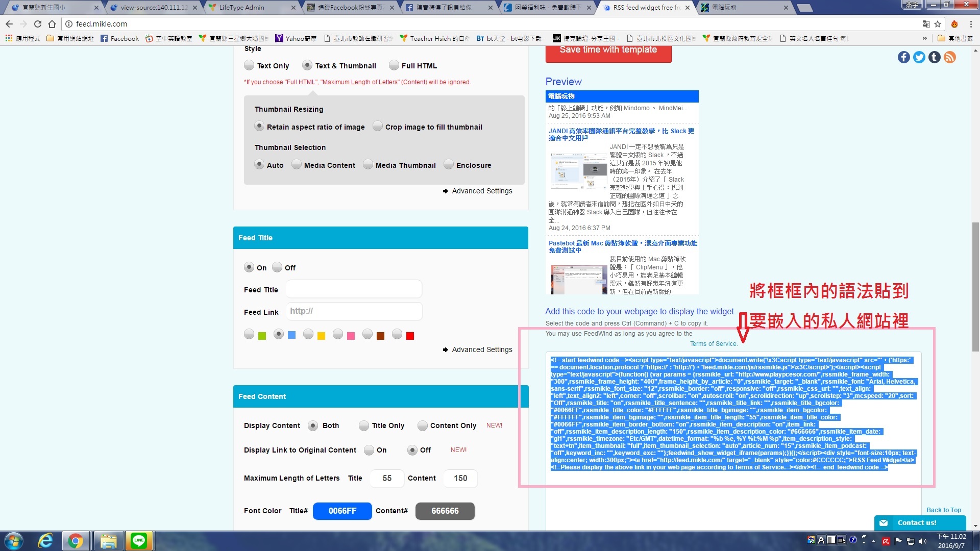Click Contact us button
The image size is (980, 551).
point(920,523)
